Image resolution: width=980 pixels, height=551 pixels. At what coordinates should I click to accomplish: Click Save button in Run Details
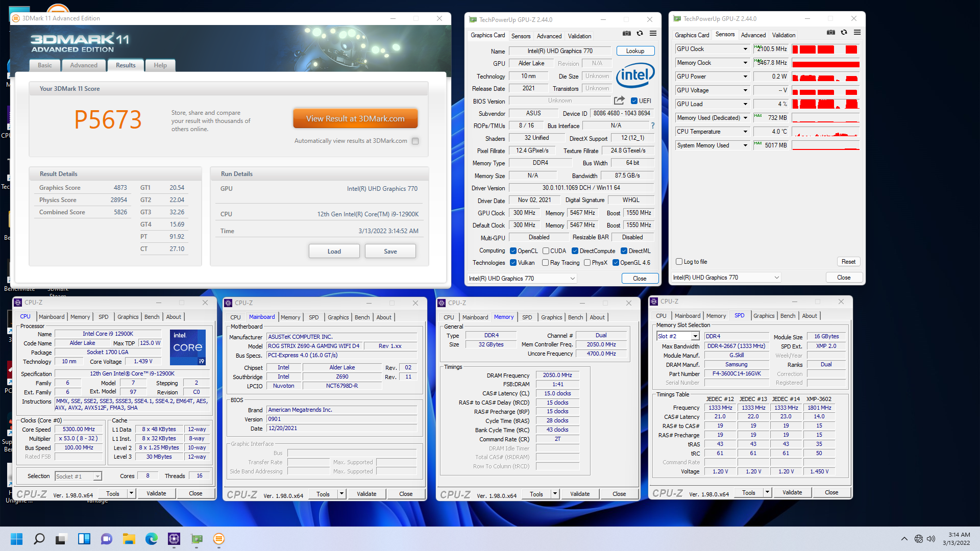click(390, 252)
